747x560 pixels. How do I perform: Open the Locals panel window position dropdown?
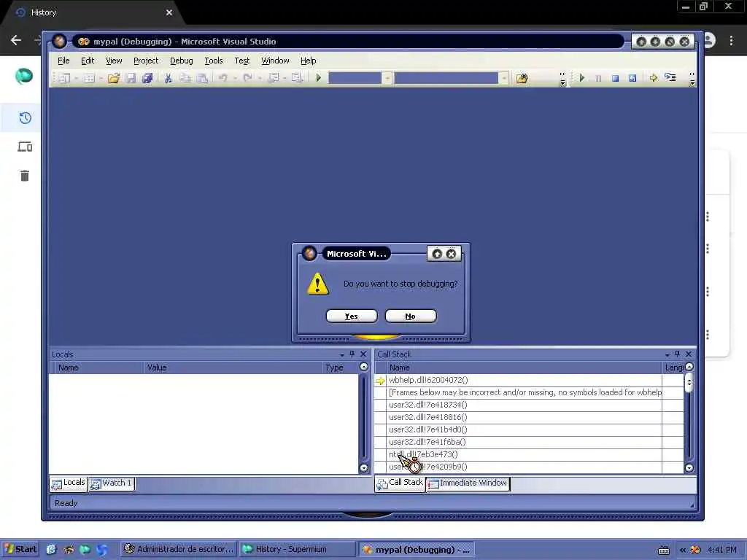tap(341, 355)
